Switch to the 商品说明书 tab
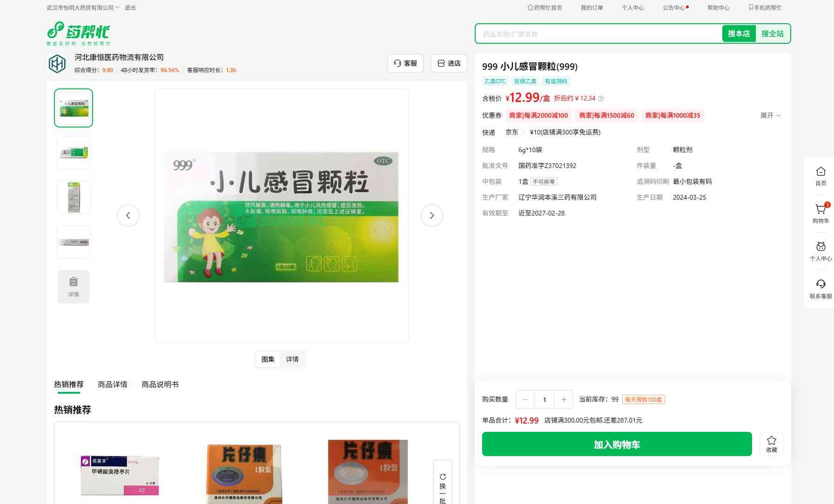Viewport: 834px width, 504px height. point(160,384)
